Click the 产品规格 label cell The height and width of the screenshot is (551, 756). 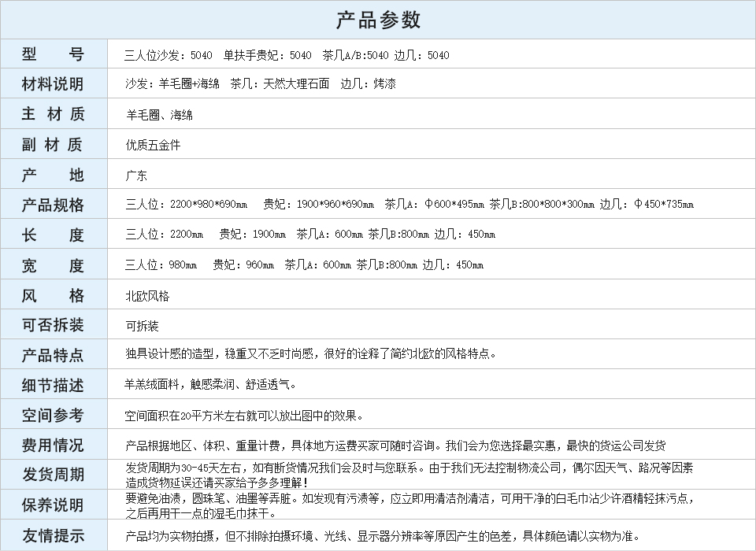click(53, 205)
